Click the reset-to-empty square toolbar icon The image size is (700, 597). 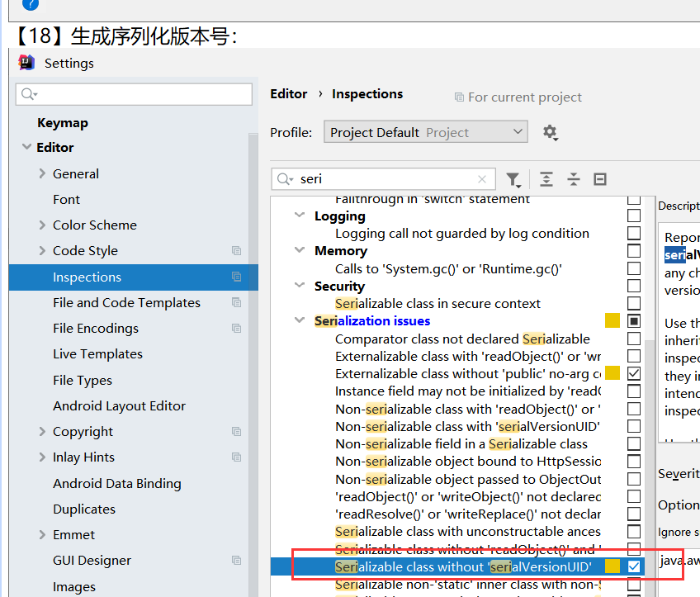click(600, 179)
